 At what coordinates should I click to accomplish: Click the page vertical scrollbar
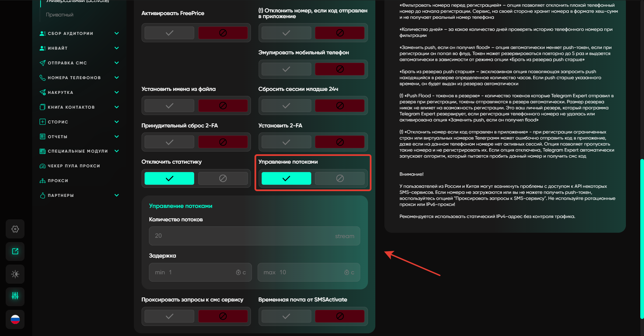(x=642, y=238)
